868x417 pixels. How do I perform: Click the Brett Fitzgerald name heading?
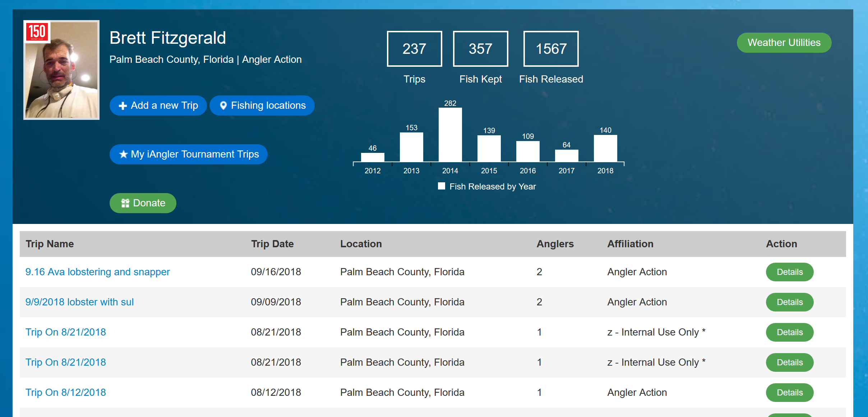click(x=167, y=38)
